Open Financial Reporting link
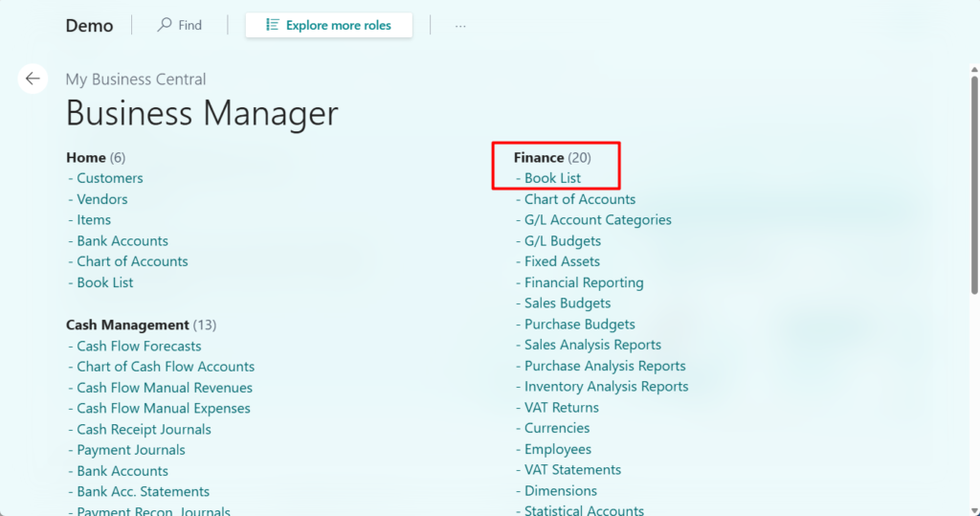Viewport: 980px width, 516px height. click(x=584, y=282)
